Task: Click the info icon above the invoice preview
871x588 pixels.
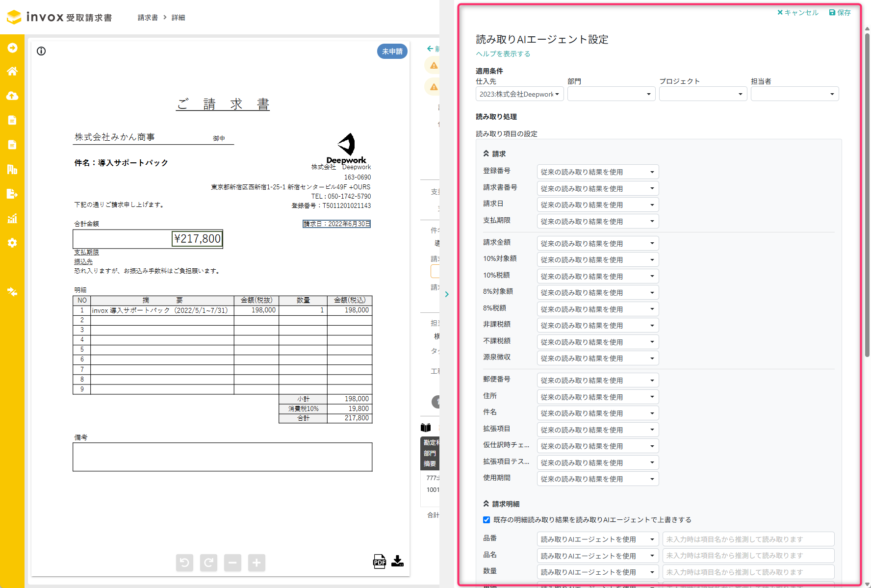Action: tap(41, 51)
